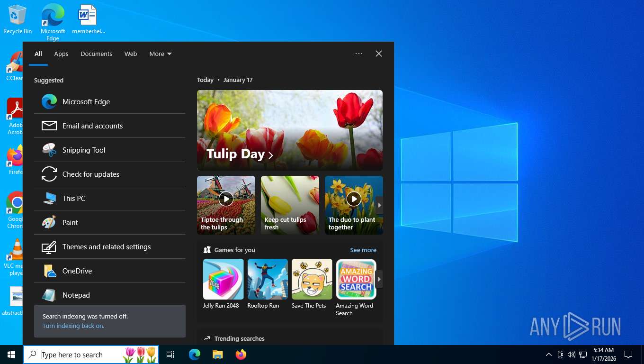The image size is (644, 364).
Task: Launch Microsoft Edge from the taskbar
Action: click(x=195, y=355)
